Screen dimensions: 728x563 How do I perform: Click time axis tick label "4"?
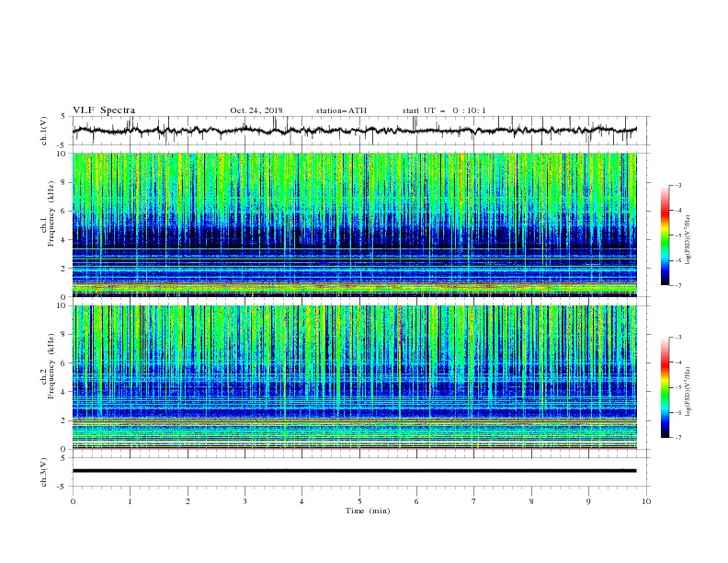[x=301, y=501]
